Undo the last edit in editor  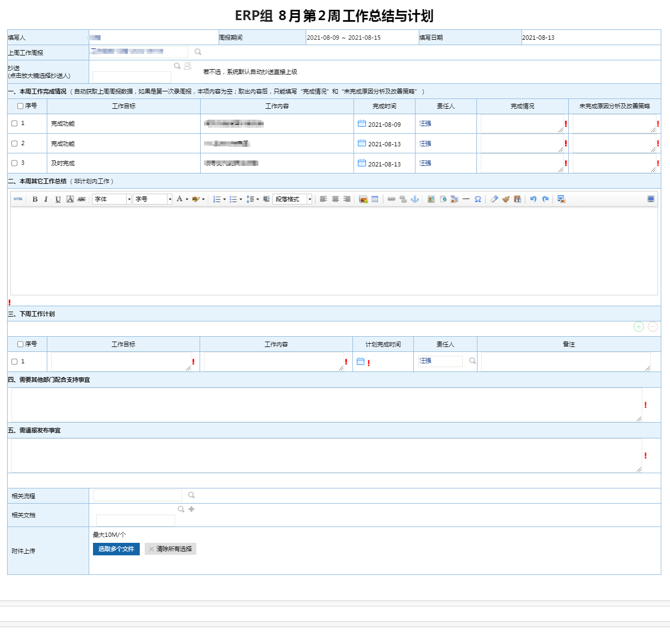click(533, 199)
